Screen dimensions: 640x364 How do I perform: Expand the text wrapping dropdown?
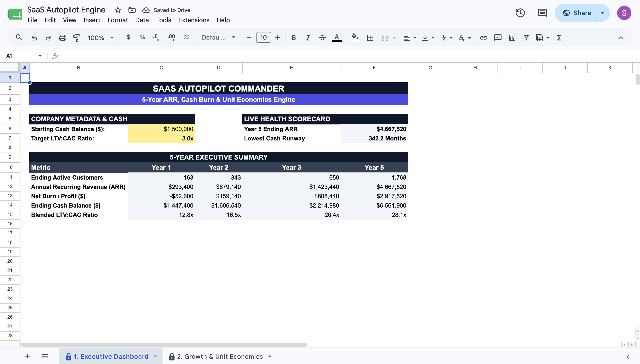point(451,38)
